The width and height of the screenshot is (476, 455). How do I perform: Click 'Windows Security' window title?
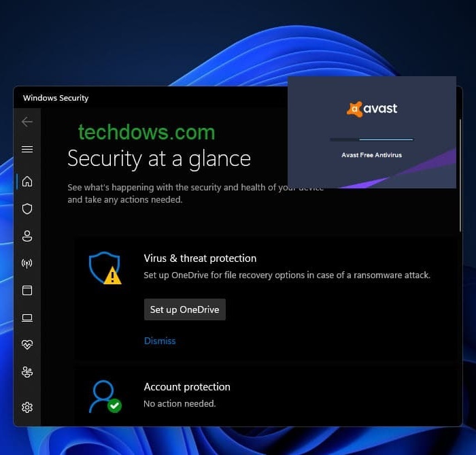tap(56, 98)
